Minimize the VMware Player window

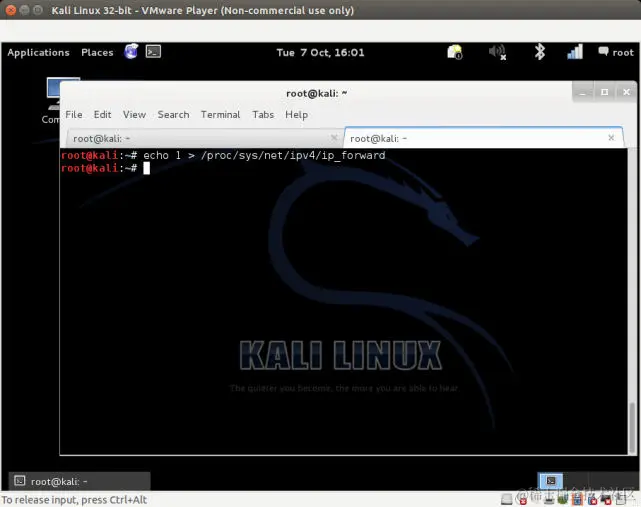pyautogui.click(x=25, y=10)
